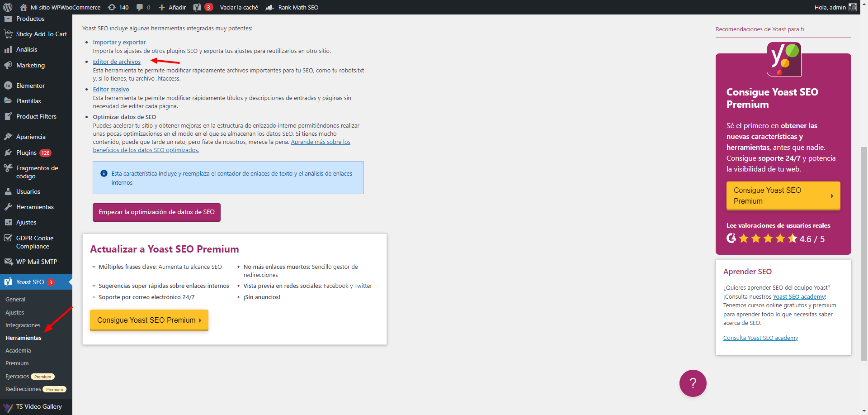Open the Yoast SEO academy inline link
The height and width of the screenshot is (415, 868).
click(x=799, y=296)
